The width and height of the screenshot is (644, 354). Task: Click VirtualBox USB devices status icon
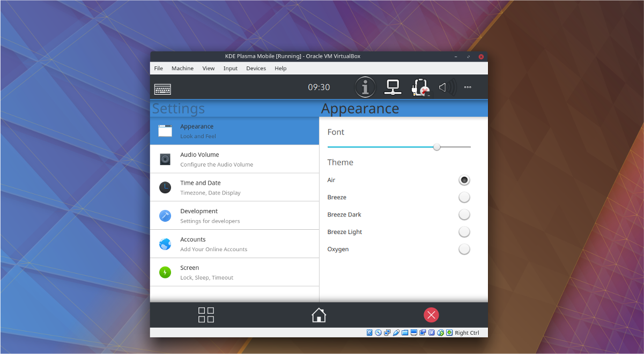(x=396, y=333)
